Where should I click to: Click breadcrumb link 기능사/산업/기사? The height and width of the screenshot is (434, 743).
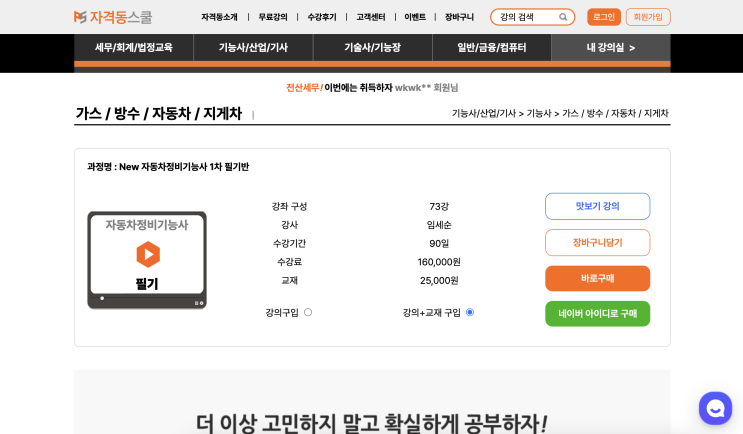click(x=483, y=113)
